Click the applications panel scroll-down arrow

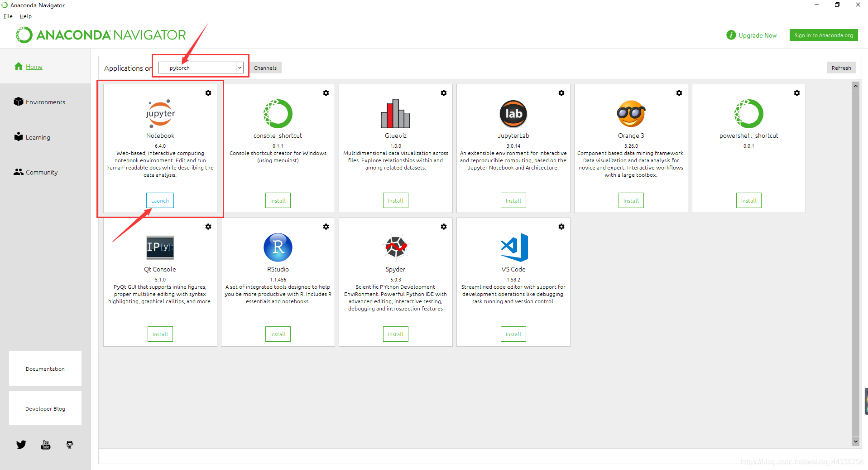coord(856,441)
